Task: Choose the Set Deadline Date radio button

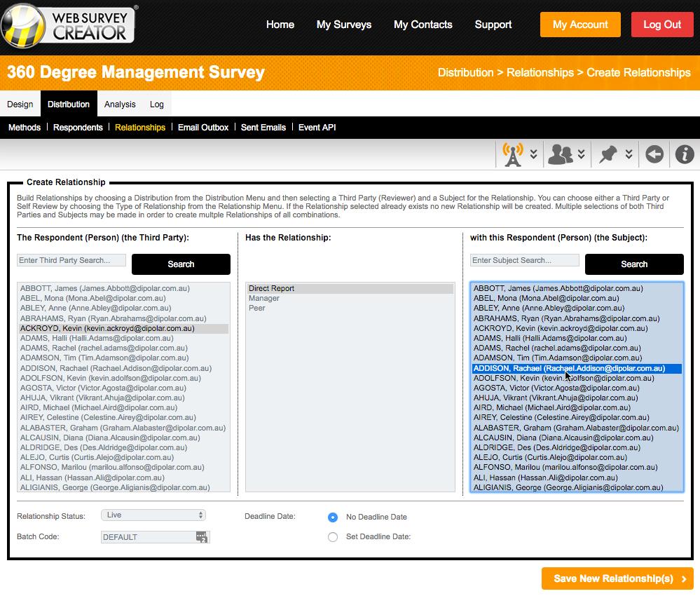Action: pyautogui.click(x=333, y=537)
